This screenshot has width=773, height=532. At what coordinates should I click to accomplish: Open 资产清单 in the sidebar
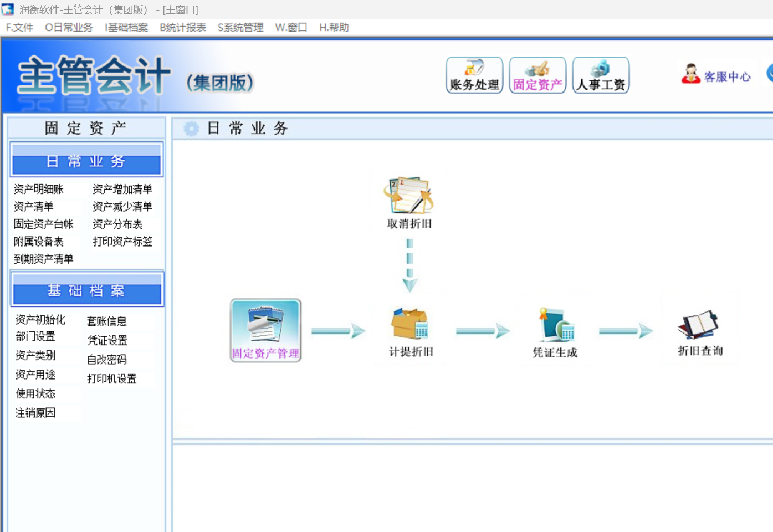point(33,207)
